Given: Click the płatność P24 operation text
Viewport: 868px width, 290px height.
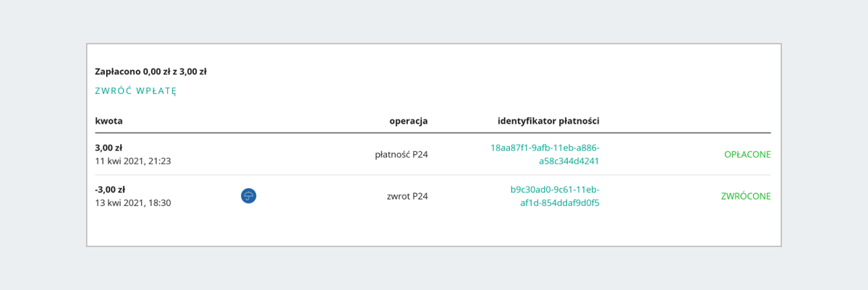Looking at the screenshot, I should coord(401,154).
